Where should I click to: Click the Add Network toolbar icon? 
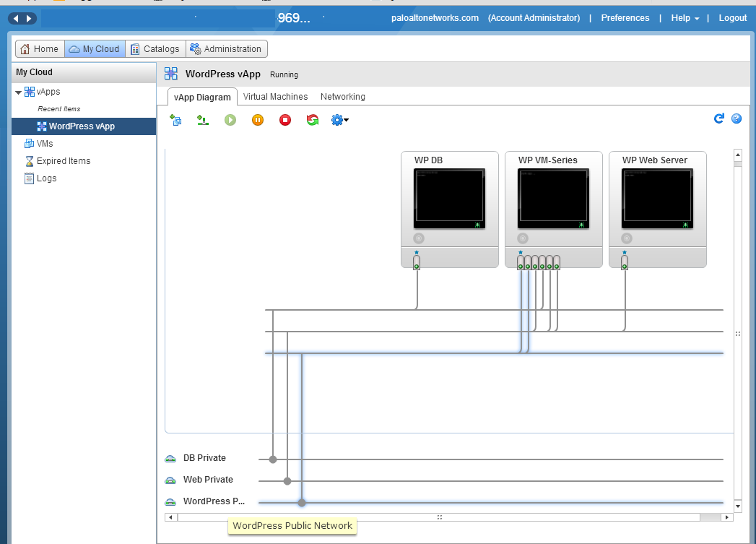(x=203, y=120)
